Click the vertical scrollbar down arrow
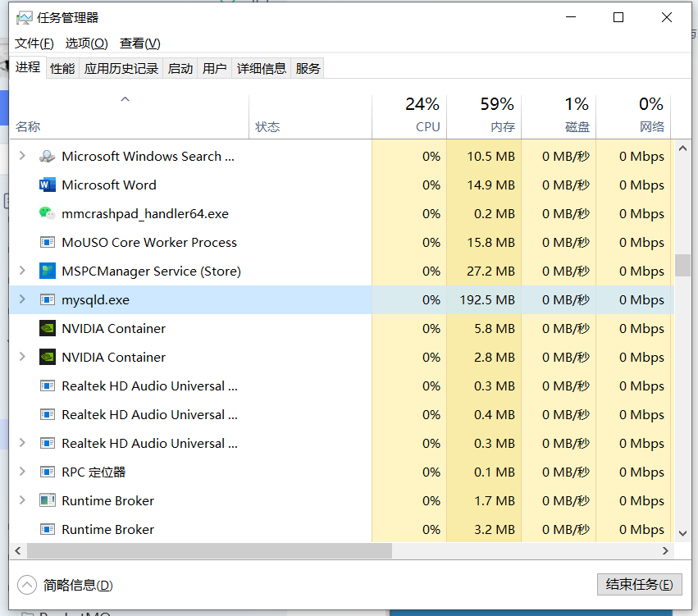 pyautogui.click(x=682, y=533)
